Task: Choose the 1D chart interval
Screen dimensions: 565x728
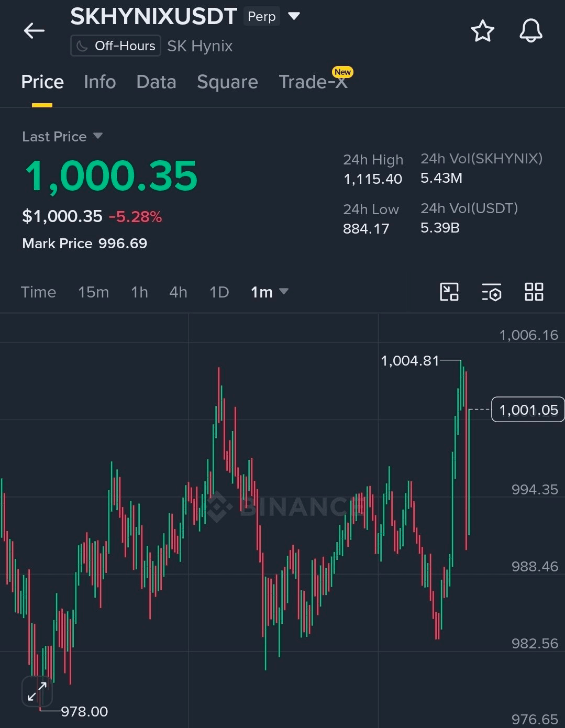Action: pyautogui.click(x=219, y=292)
